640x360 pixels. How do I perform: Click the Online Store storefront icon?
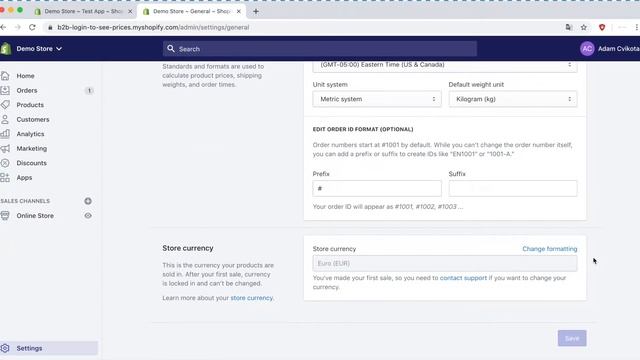pos(5,216)
